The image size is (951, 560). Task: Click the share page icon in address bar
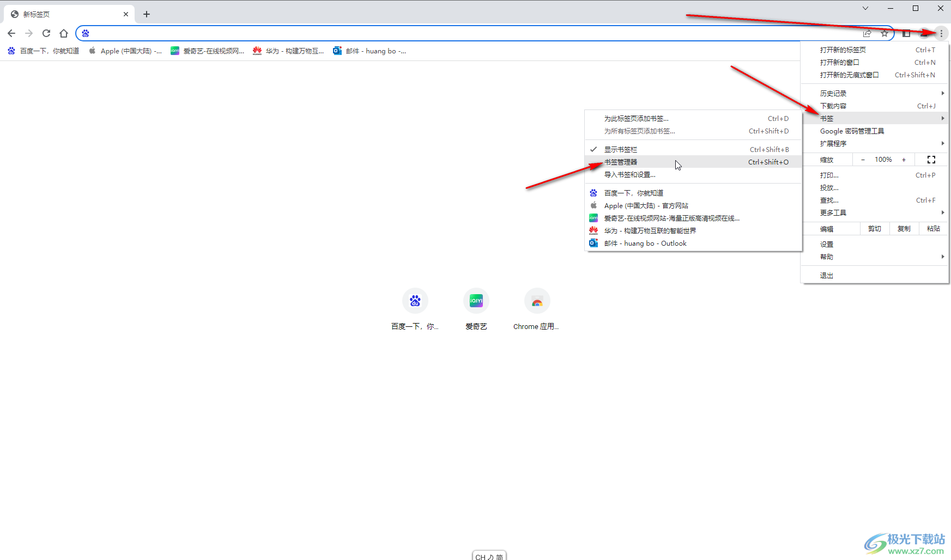pyautogui.click(x=867, y=33)
